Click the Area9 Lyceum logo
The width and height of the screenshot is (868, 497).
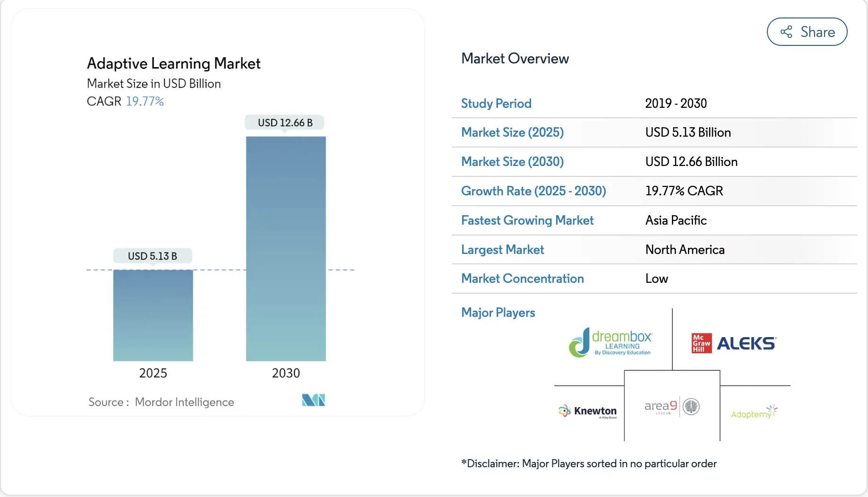671,406
